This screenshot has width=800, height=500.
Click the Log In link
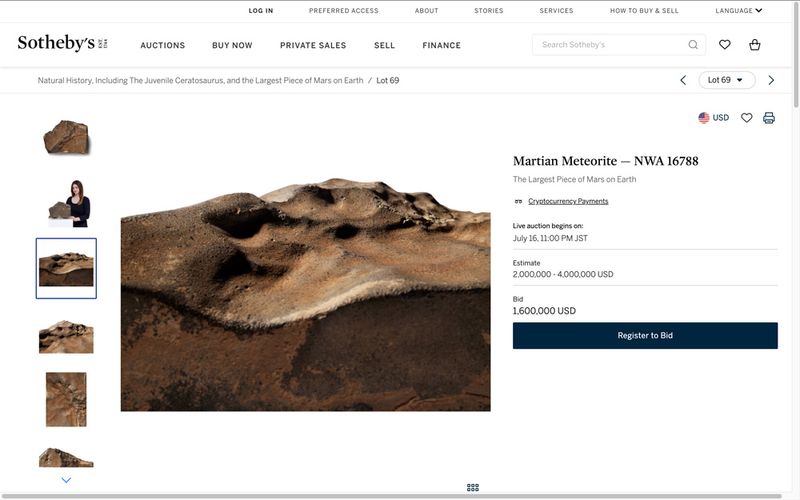pyautogui.click(x=261, y=11)
